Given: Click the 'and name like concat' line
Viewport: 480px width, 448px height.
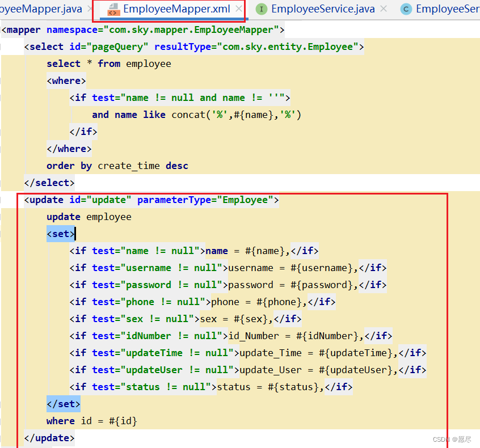Looking at the screenshot, I should (196, 115).
